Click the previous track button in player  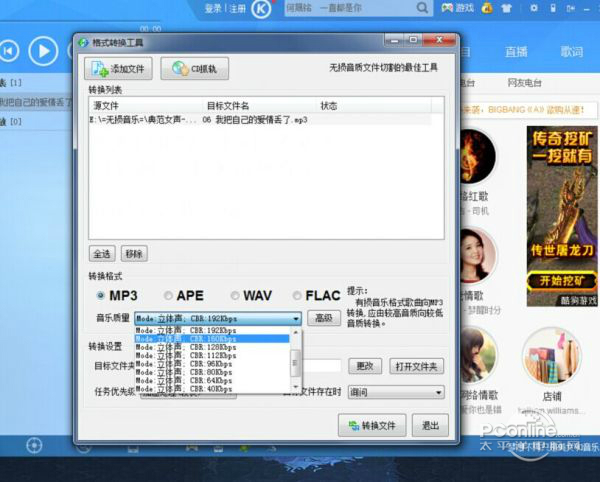pyautogui.click(x=9, y=51)
